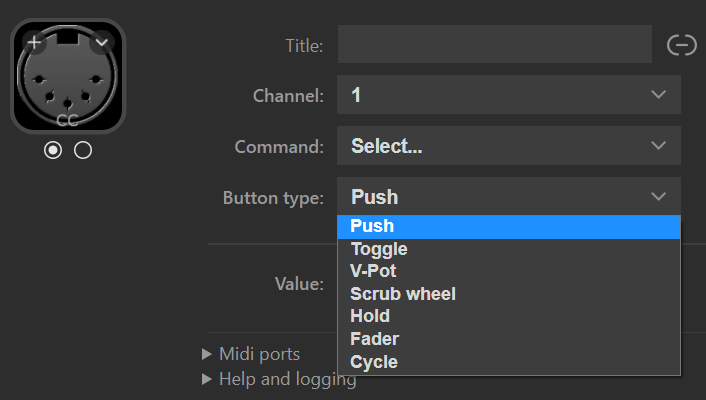Click into the Title text field
Image resolution: width=706 pixels, height=400 pixels.
(494, 45)
